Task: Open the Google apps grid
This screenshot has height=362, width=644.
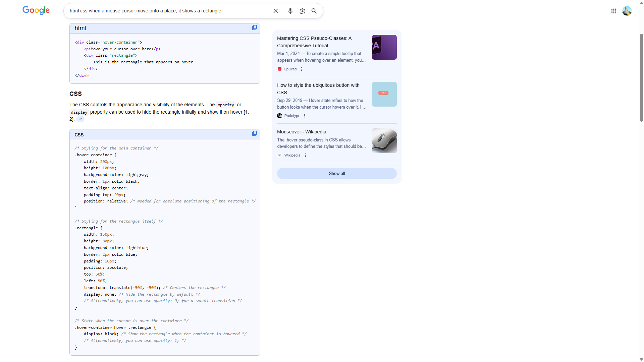Action: tap(613, 11)
